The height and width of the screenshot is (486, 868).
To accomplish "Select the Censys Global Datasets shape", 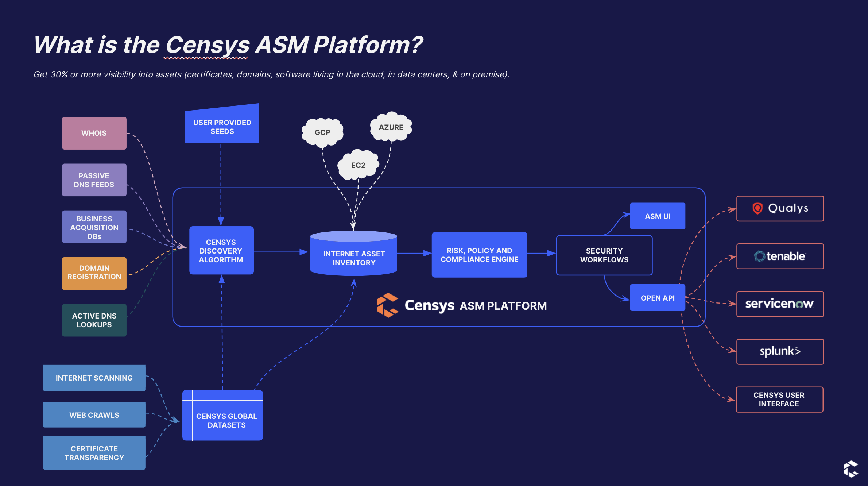I will (x=226, y=420).
